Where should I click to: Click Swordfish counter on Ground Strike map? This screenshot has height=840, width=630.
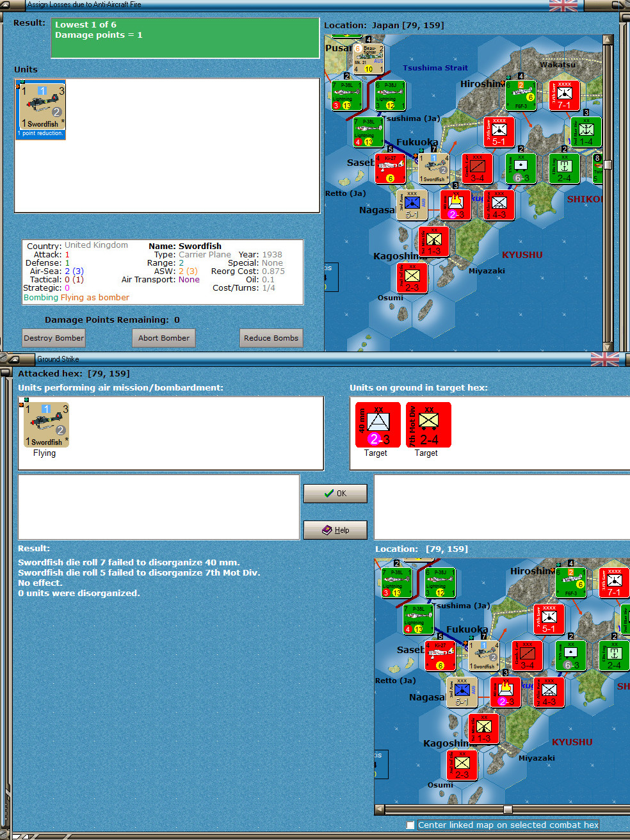[x=483, y=656]
